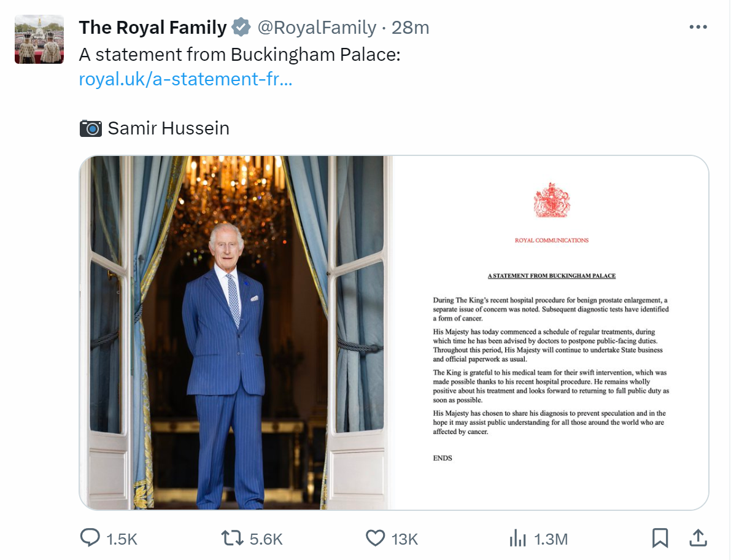Open The Royal Family profile avatar
Viewport: 731px width, 560px height.
pos(39,39)
